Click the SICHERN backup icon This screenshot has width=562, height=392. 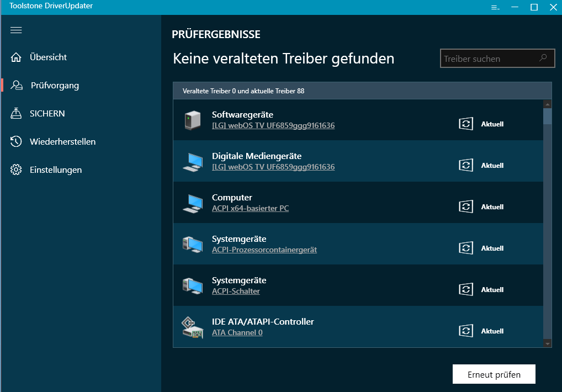(16, 113)
